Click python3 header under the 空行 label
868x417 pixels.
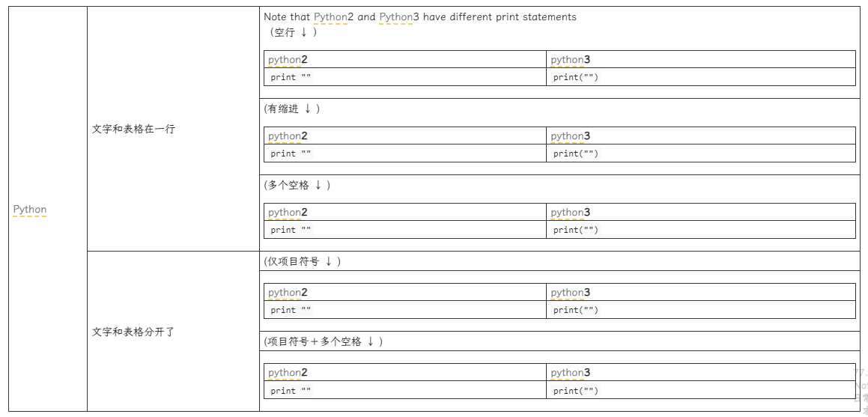[570, 60]
